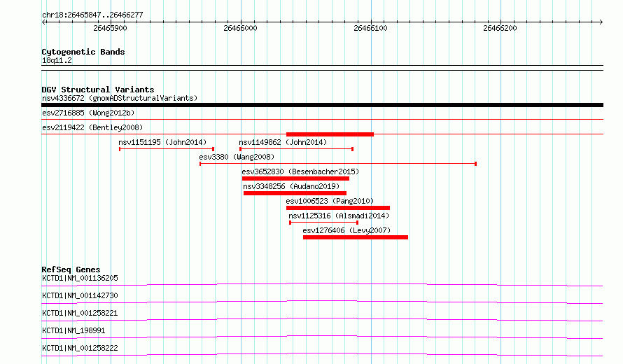Click the red esv3348256 variant bar
This screenshot has width=623, height=364.
pos(295,193)
